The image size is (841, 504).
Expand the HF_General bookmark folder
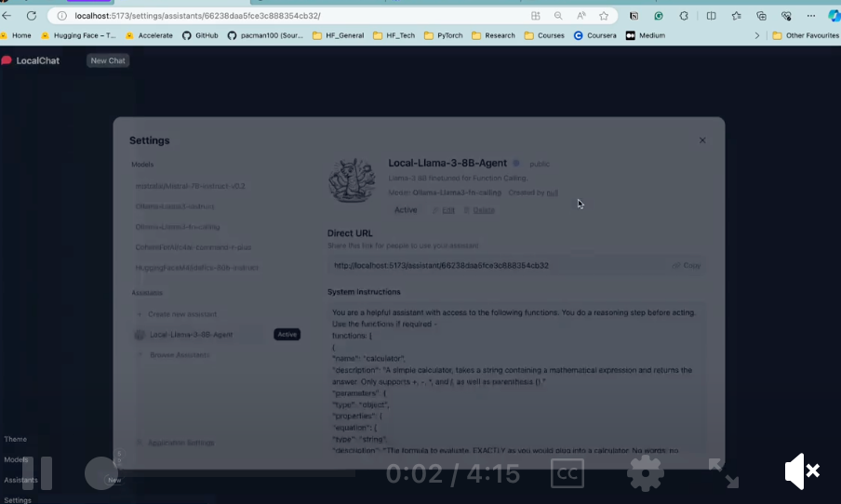(x=338, y=35)
